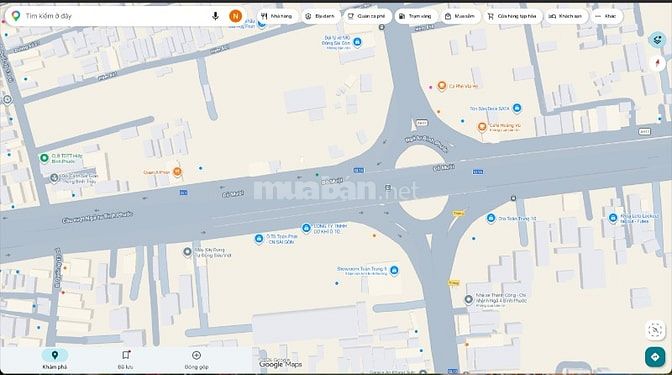Open the map layers button
672x375 pixels.
pos(657,40)
